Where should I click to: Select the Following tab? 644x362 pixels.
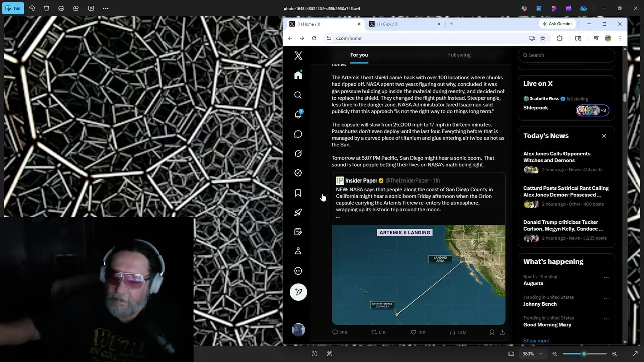tap(459, 55)
